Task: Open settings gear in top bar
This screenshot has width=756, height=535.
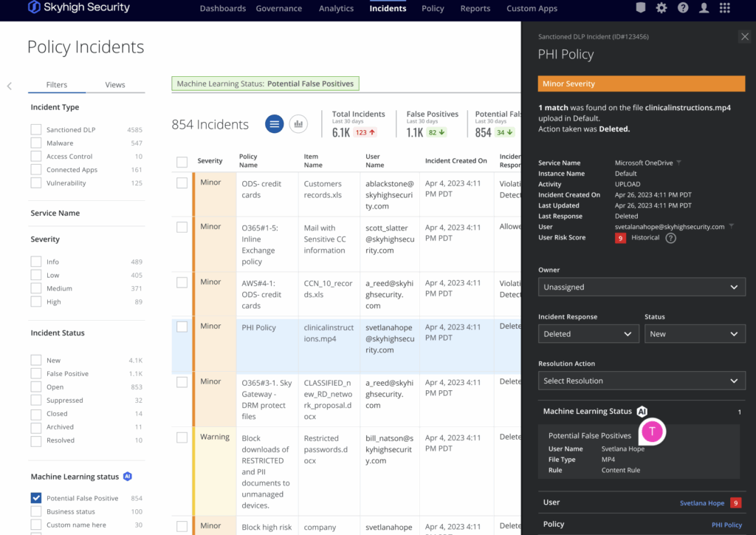Action: (661, 8)
